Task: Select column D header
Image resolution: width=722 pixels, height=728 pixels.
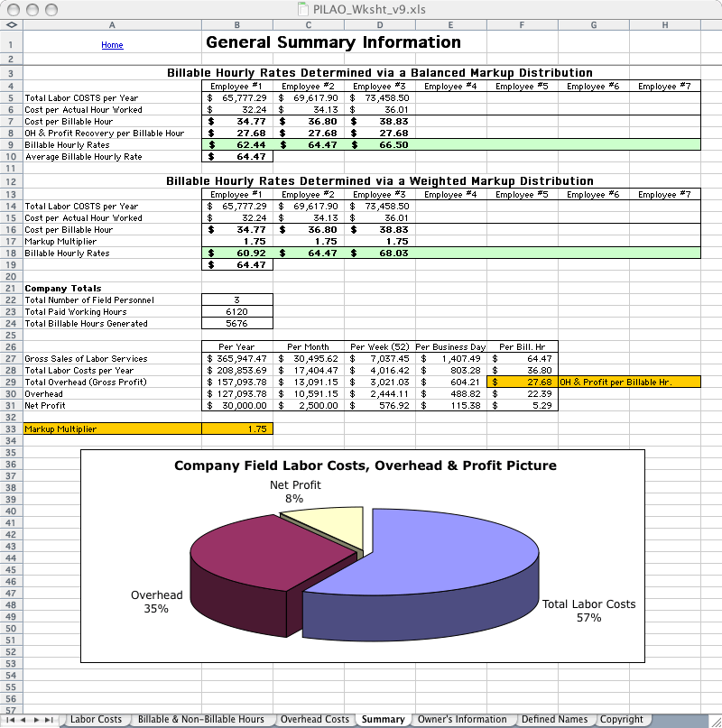Action: (380, 25)
